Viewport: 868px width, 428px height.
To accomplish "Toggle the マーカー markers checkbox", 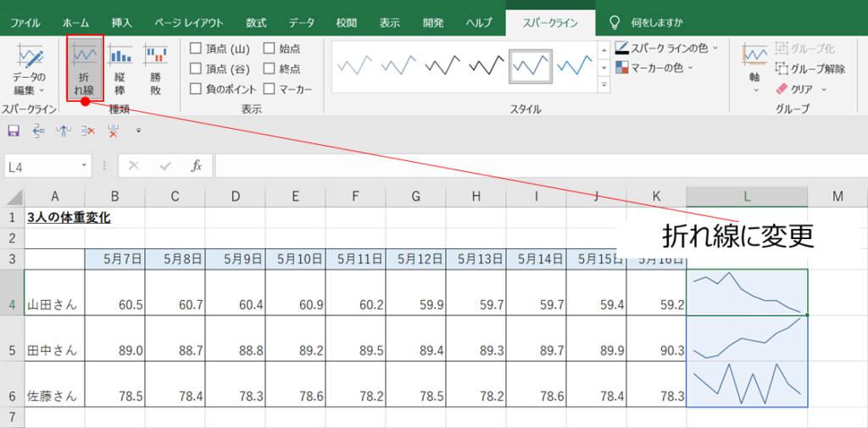I will [269, 88].
